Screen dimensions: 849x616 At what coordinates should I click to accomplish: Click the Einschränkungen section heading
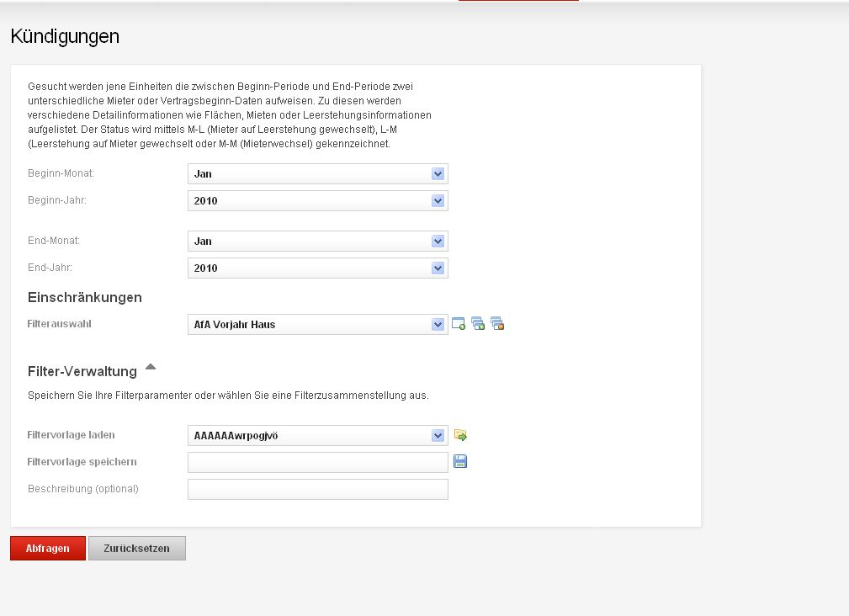coord(84,297)
